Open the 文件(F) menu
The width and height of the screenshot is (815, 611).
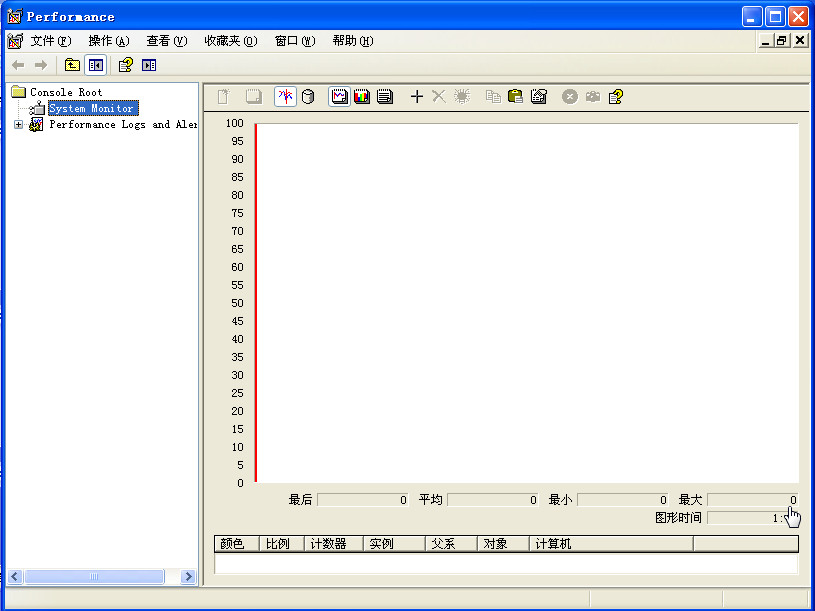pyautogui.click(x=50, y=41)
